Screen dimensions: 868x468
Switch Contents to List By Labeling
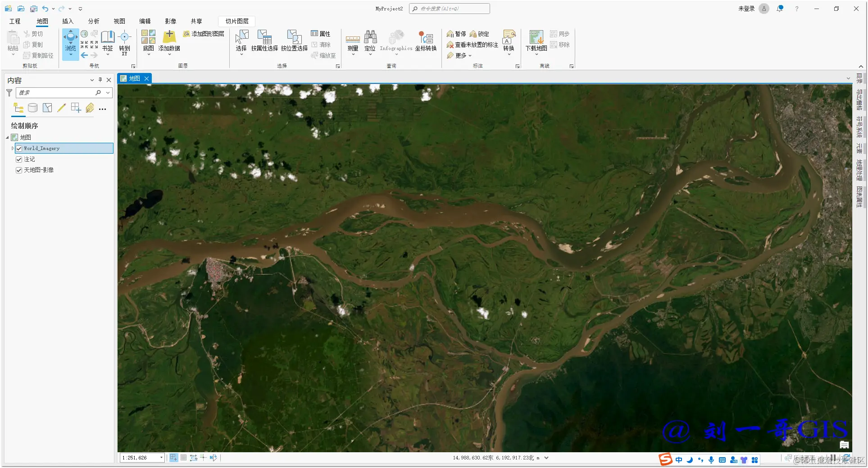[x=90, y=108]
